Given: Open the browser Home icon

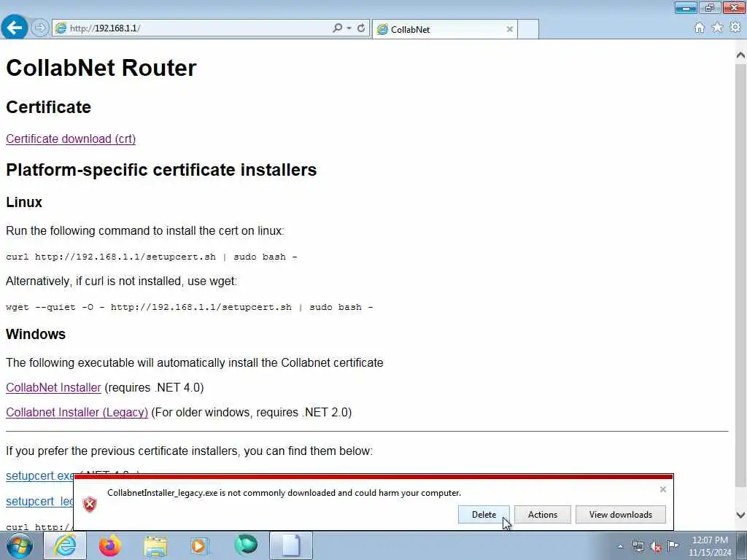Looking at the screenshot, I should point(699,28).
